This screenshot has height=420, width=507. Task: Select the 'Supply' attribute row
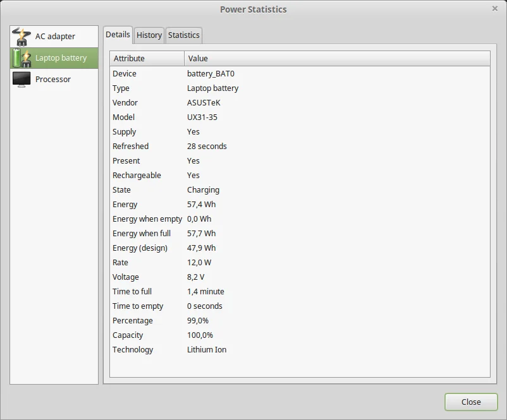300,132
